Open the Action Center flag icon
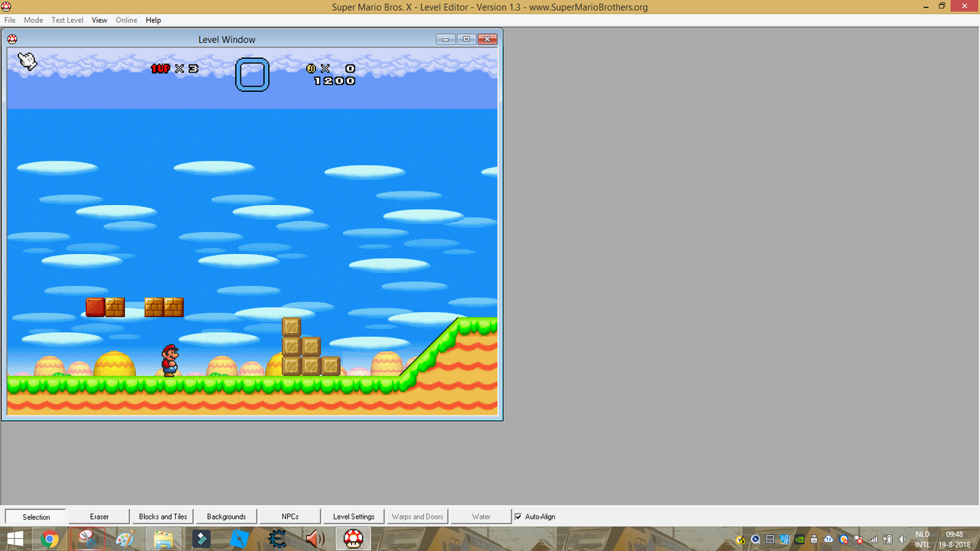Screen dimensions: 980x551 (x=858, y=540)
